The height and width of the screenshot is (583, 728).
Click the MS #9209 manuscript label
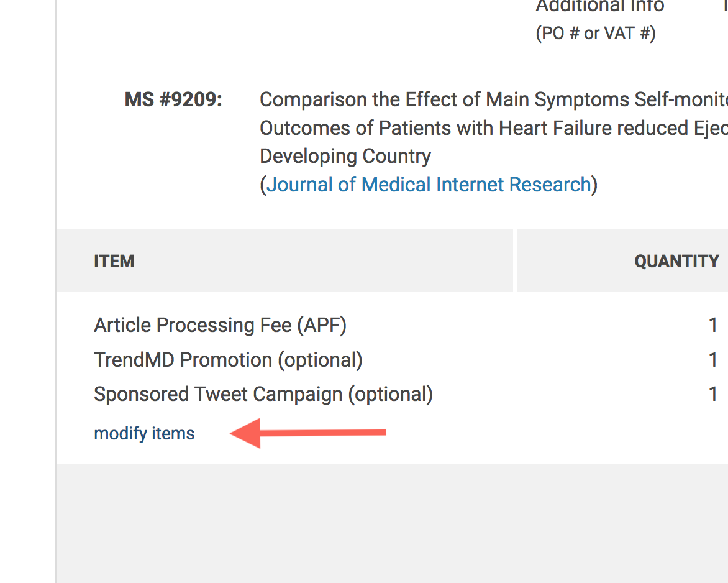[x=173, y=99]
